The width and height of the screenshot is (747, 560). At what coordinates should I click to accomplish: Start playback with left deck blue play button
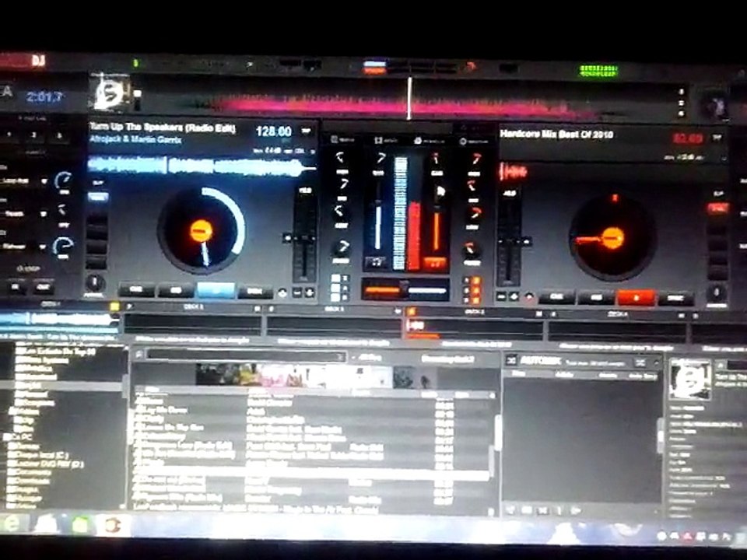[216, 289]
